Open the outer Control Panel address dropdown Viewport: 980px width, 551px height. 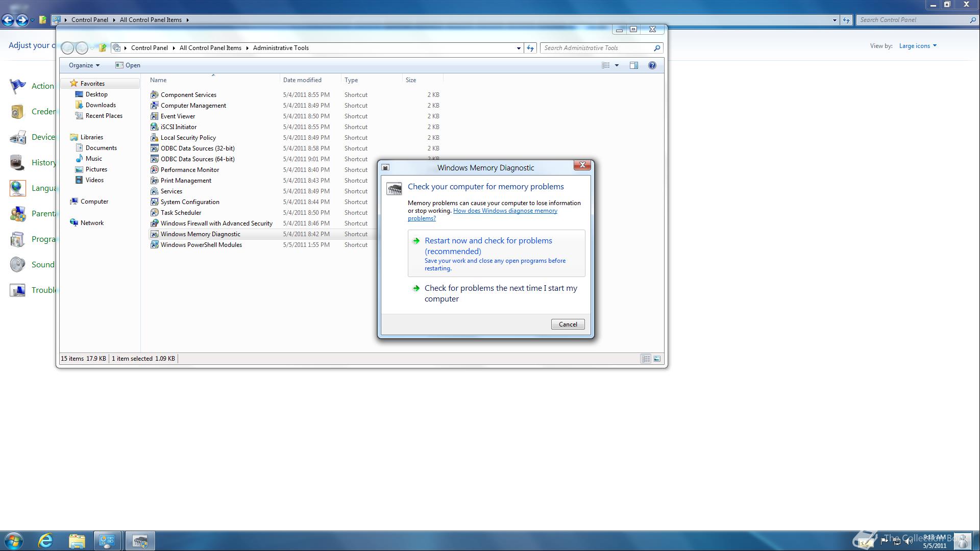point(835,20)
